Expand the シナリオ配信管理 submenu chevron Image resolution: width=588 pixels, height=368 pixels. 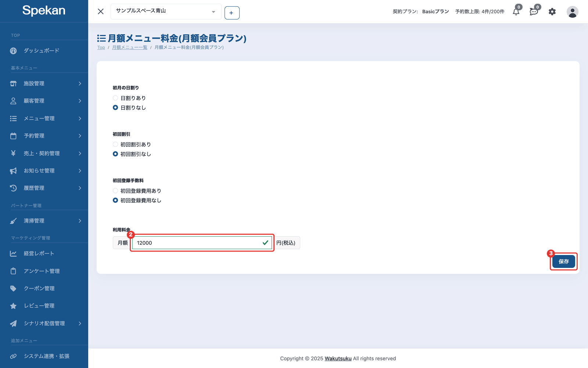[80, 323]
